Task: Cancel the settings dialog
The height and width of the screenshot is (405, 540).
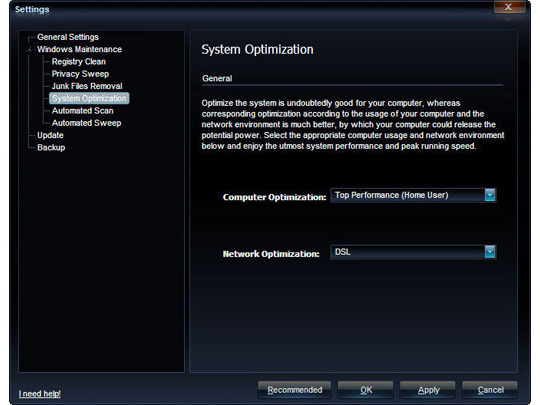Action: (490, 390)
